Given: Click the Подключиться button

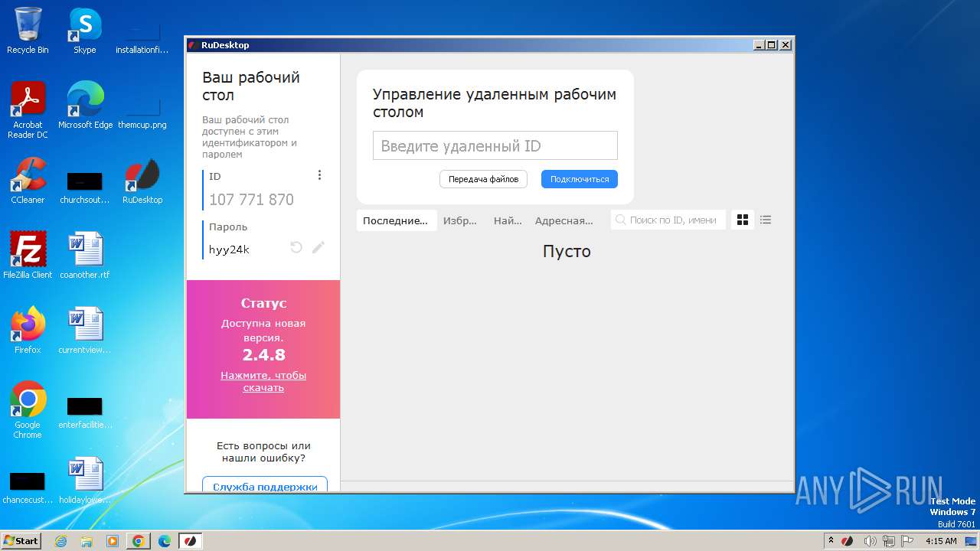Looking at the screenshot, I should (x=580, y=179).
